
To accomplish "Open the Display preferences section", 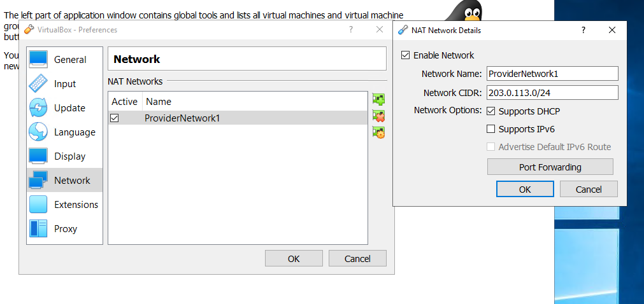I will coord(64,156).
